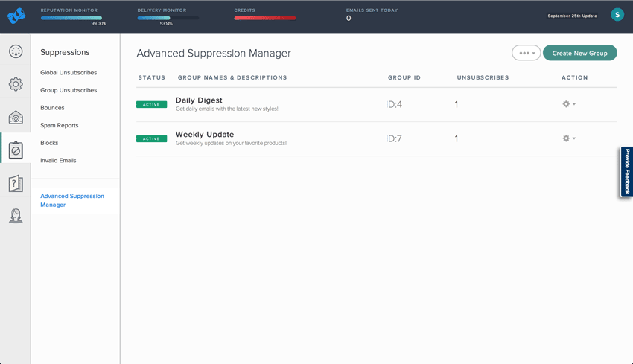
Task: Click the Group Names & Descriptions column header
Action: 232,77
